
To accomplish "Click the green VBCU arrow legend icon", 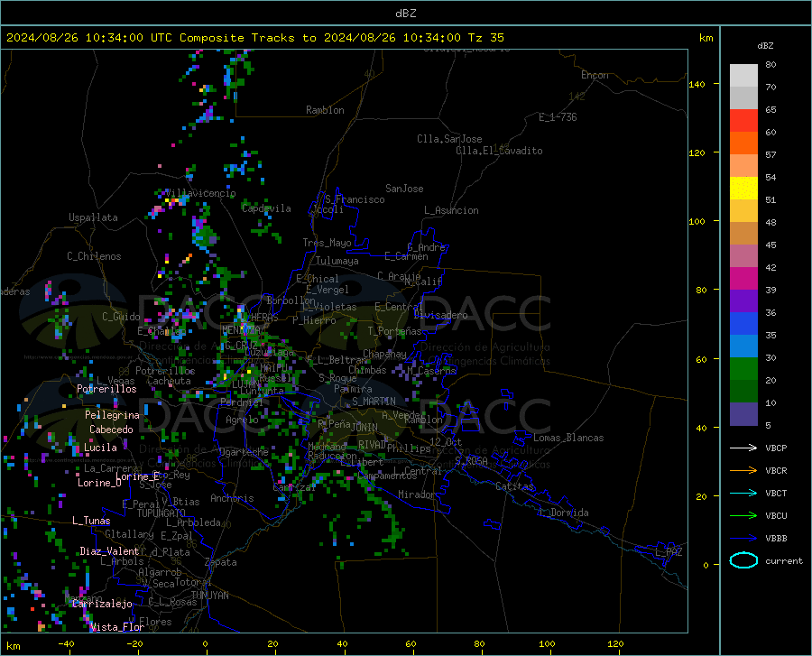I will pyautogui.click(x=743, y=515).
